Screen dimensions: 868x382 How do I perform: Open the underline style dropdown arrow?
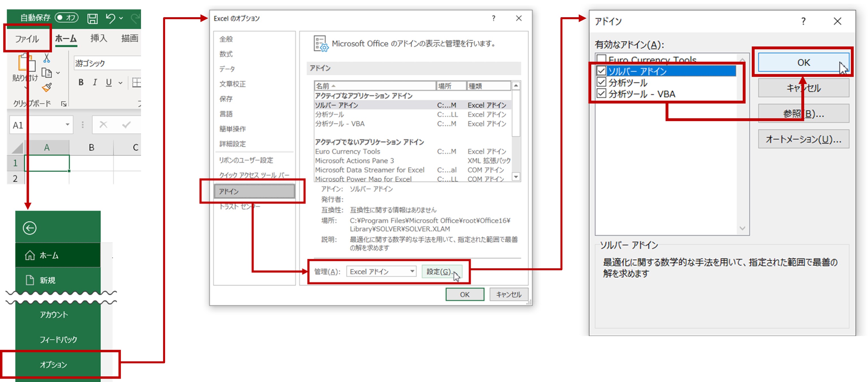(x=120, y=83)
